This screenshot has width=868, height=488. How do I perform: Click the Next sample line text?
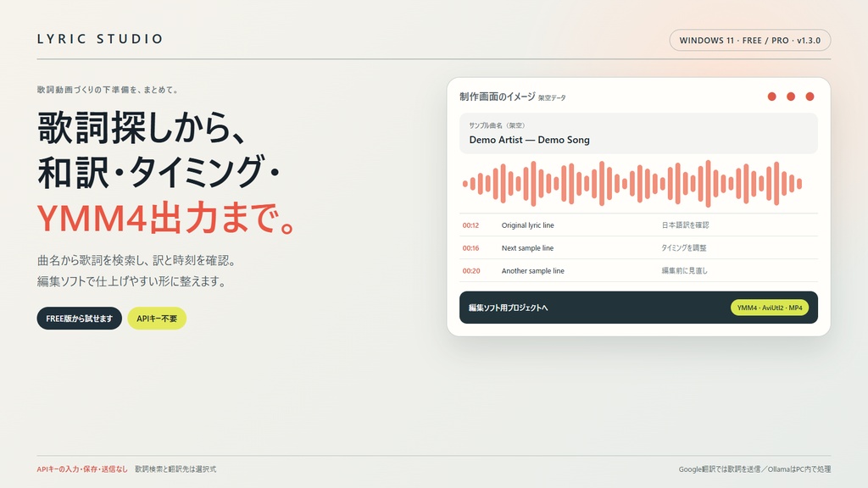click(x=527, y=248)
